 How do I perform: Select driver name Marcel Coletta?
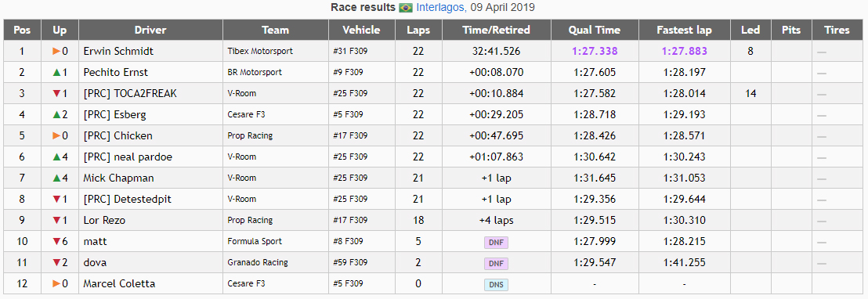click(119, 283)
